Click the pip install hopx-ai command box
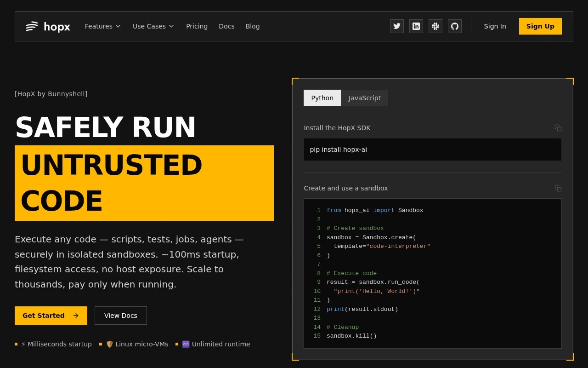Screen dimensions: 588x368 (433, 149)
